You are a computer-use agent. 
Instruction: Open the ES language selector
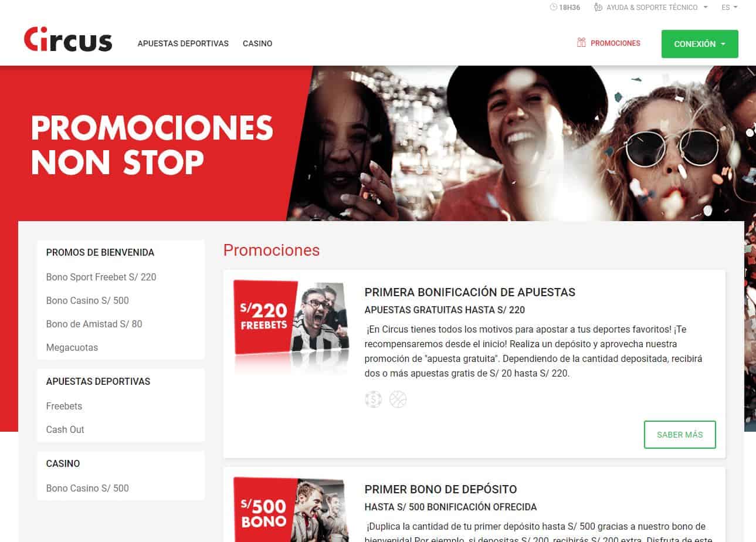point(730,8)
